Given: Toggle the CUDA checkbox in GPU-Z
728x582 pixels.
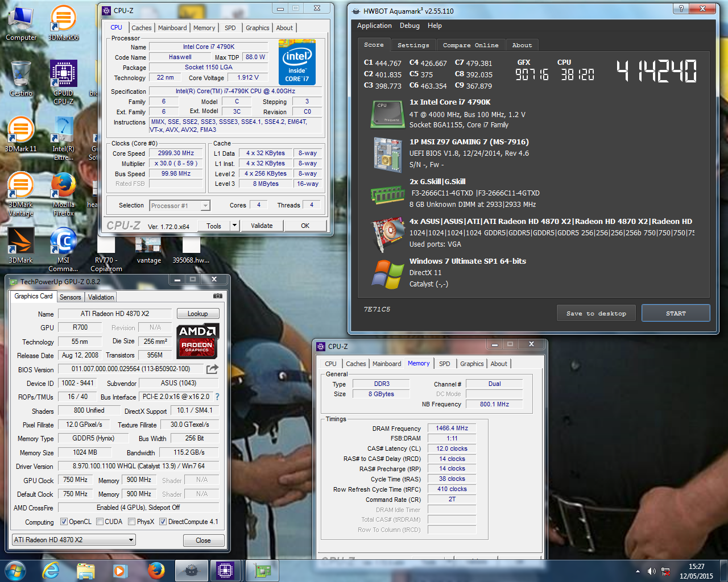Looking at the screenshot, I should (100, 522).
